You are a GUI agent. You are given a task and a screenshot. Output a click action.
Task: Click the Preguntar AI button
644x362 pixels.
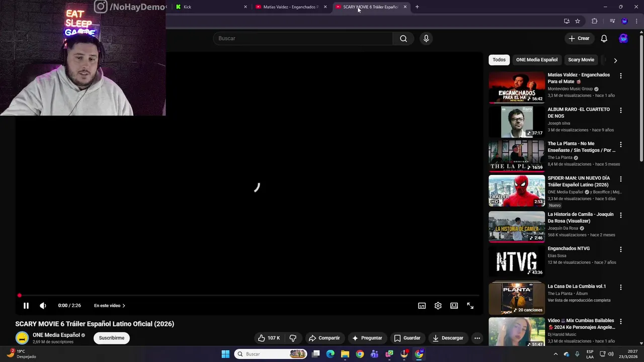point(367,338)
